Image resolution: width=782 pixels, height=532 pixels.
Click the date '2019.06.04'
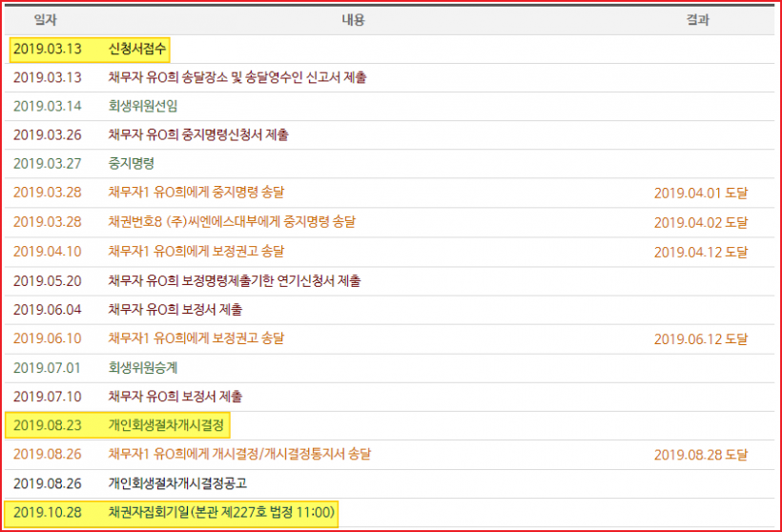click(x=48, y=310)
